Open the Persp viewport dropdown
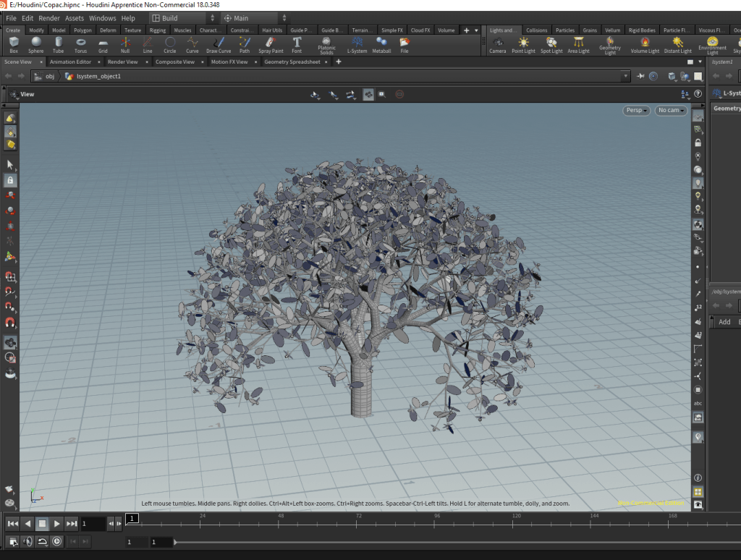The height and width of the screenshot is (560, 741). (636, 111)
